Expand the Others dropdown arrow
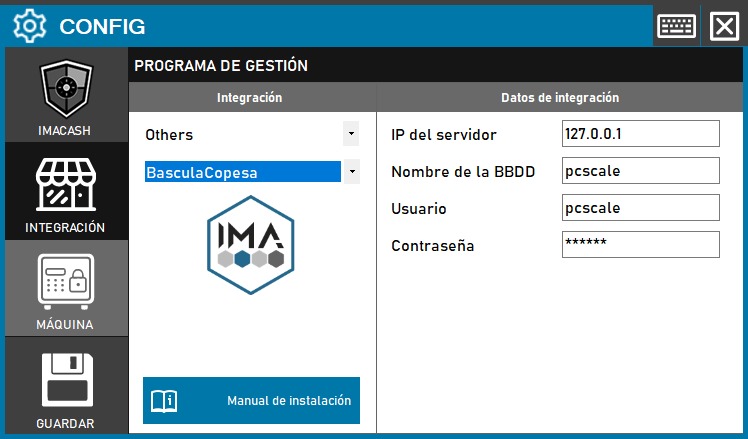 (350, 133)
